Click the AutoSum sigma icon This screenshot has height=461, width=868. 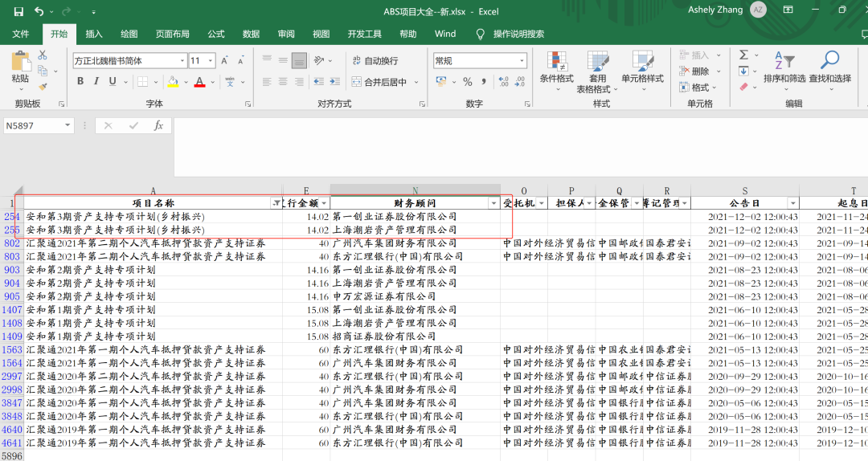744,55
